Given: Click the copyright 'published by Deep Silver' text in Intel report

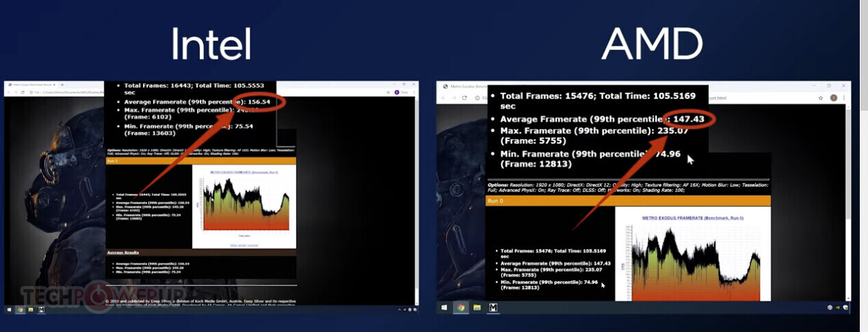Looking at the screenshot, I should pyautogui.click(x=202, y=301).
